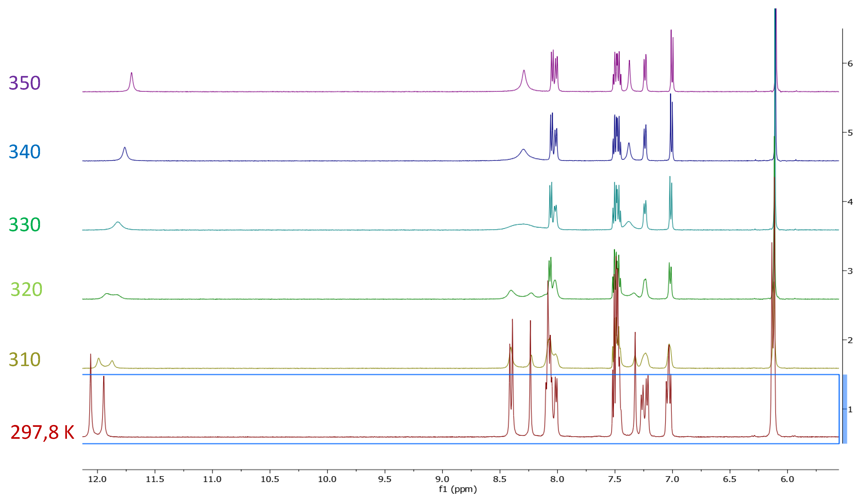Viewport: 863px width, 504px height.
Task: Select the 340 spectrum label
Action: tap(25, 152)
